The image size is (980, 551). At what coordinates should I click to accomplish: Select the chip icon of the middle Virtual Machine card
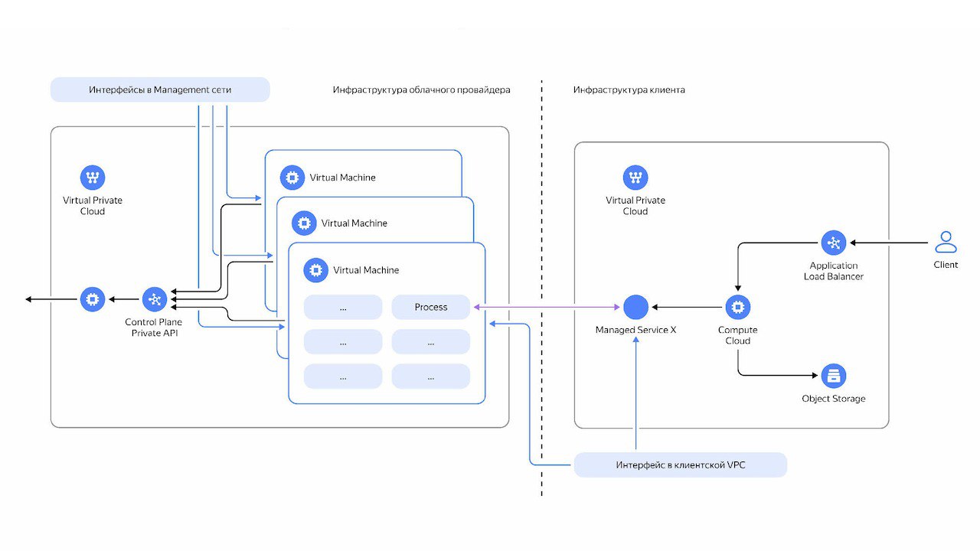coord(304,223)
